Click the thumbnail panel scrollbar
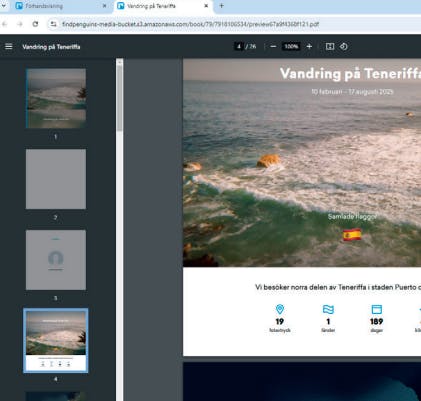421x401 pixels. point(119,98)
